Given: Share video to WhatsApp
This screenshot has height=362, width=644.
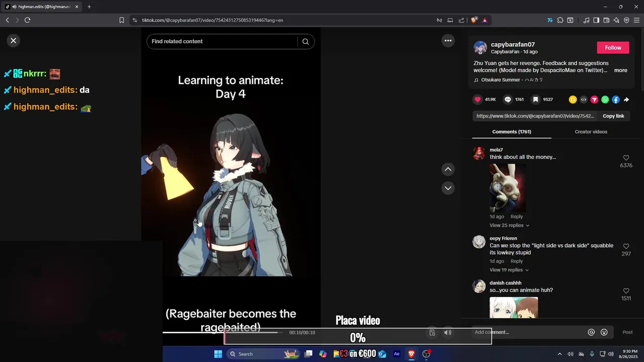Looking at the screenshot, I should 605,100.
